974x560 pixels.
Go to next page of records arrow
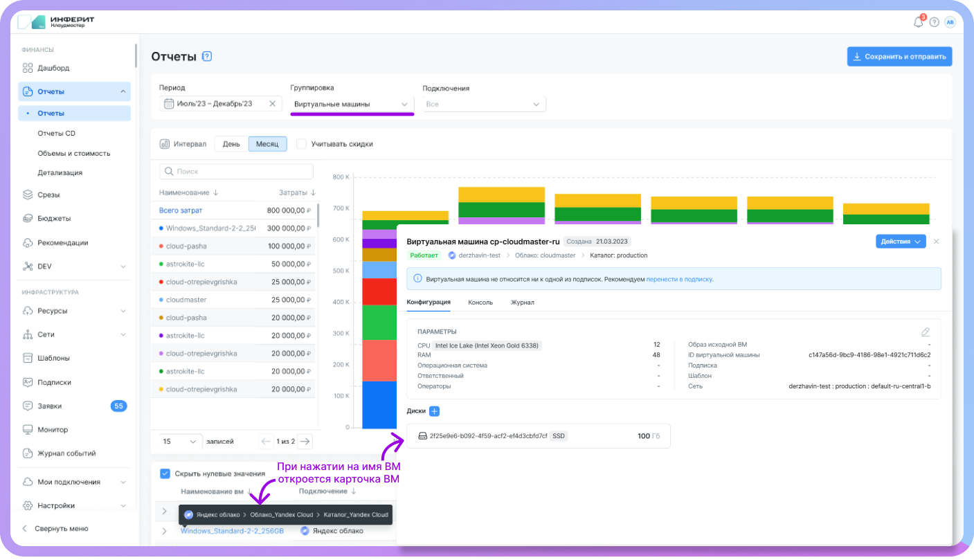point(305,441)
